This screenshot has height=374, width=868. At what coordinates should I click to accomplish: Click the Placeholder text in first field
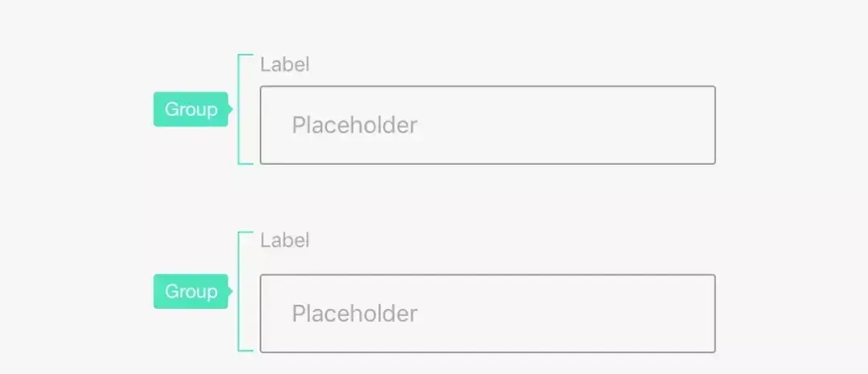(x=354, y=125)
